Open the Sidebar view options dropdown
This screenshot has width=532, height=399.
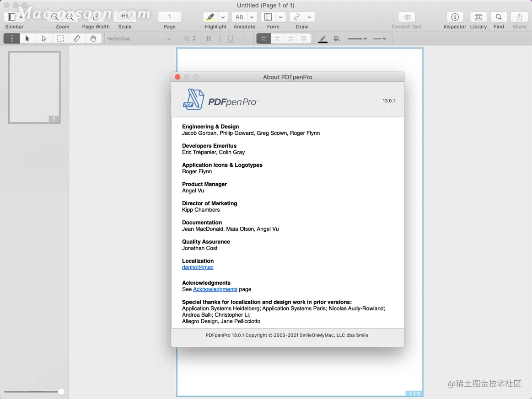click(21, 16)
